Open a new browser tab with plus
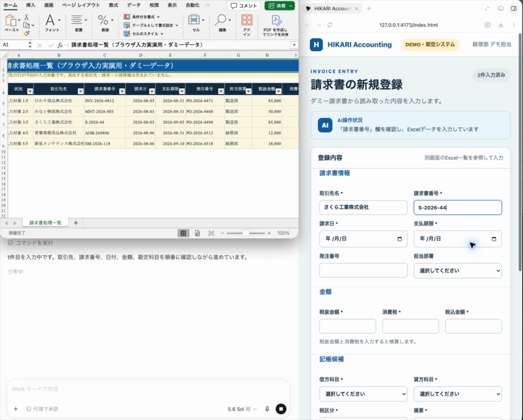 coord(369,8)
